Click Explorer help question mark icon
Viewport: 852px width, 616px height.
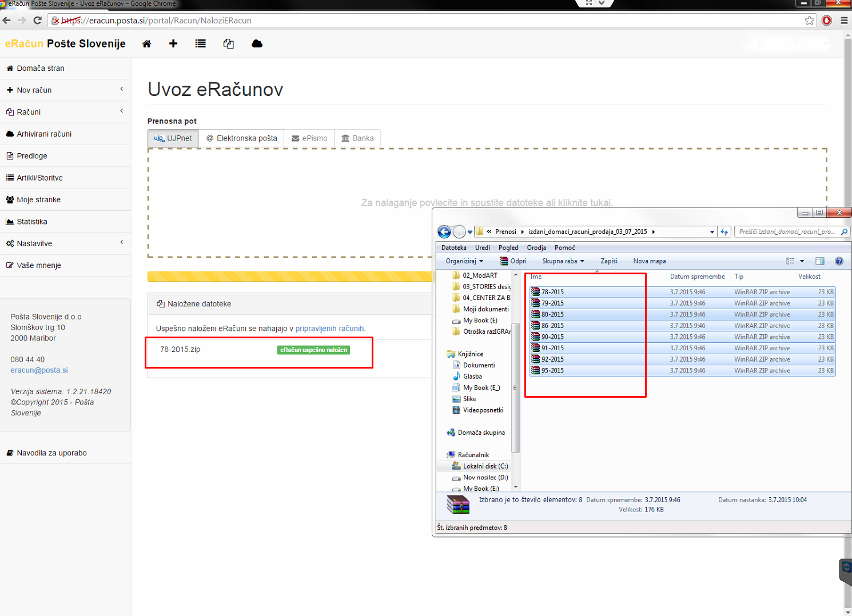[x=839, y=261]
